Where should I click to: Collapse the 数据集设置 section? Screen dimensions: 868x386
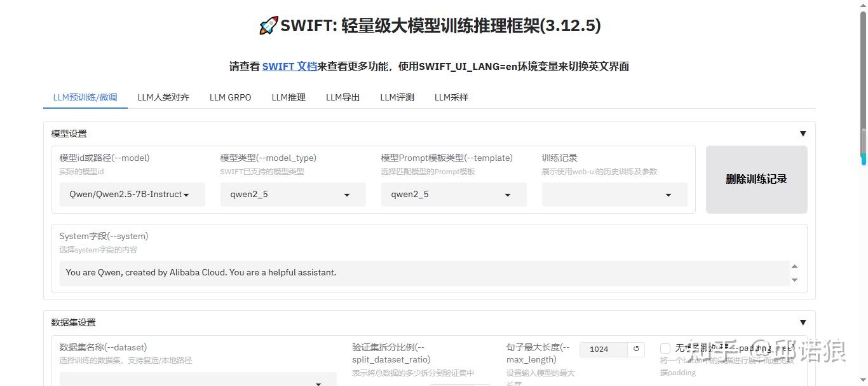pyautogui.click(x=803, y=322)
